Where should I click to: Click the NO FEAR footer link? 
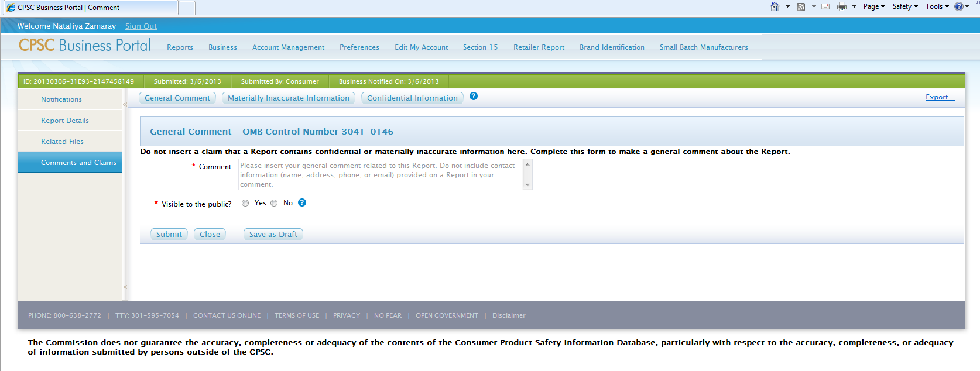pos(388,315)
